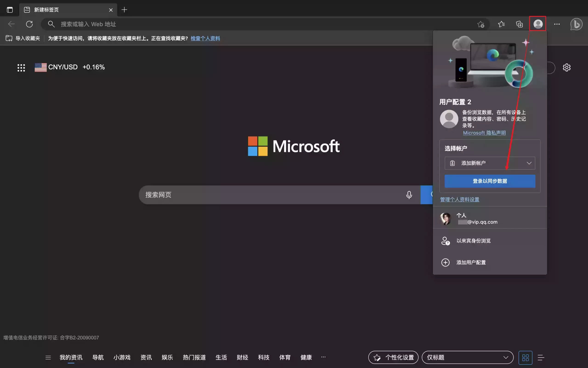The height and width of the screenshot is (368, 588).
Task: Close the 新建标签页 tab
Action: pyautogui.click(x=111, y=10)
